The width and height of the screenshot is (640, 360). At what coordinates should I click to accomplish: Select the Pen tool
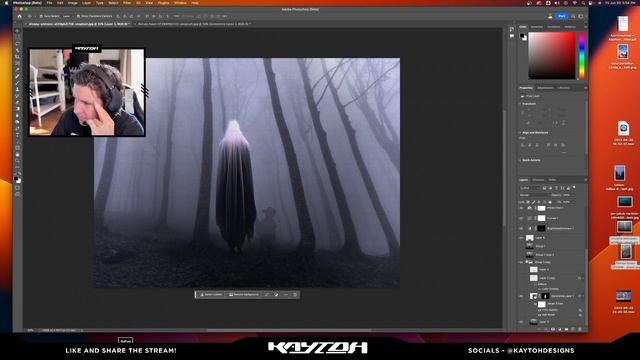pos(17,128)
